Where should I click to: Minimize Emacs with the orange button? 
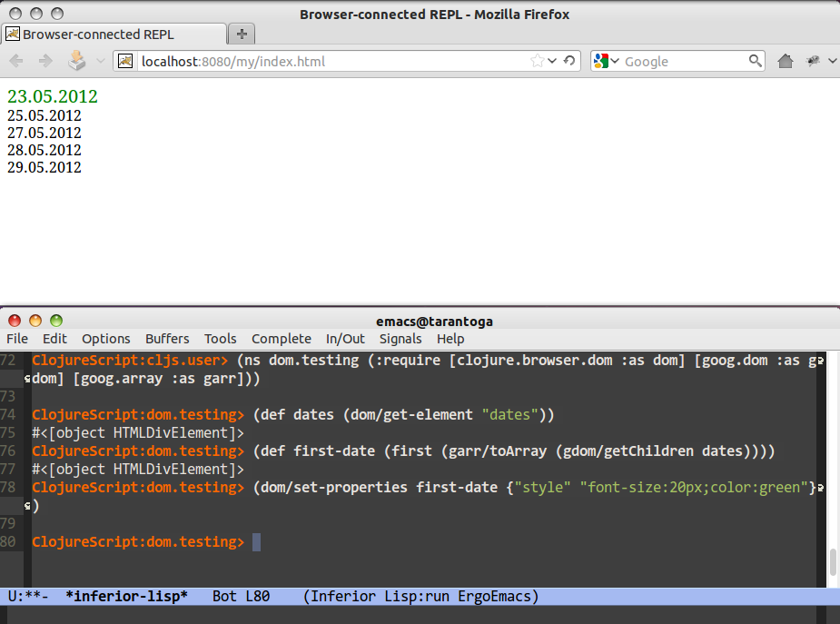(35, 321)
